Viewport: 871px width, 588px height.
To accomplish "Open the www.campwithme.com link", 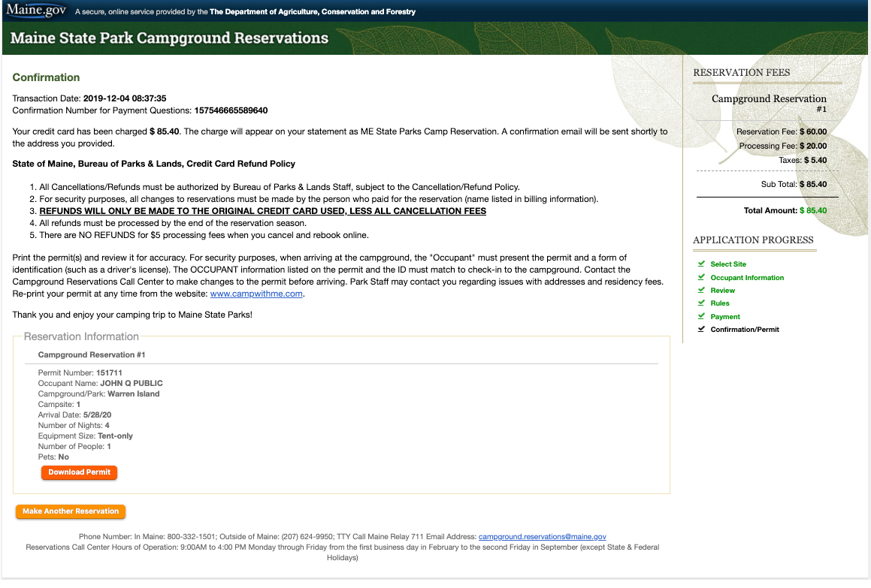I will 256,294.
